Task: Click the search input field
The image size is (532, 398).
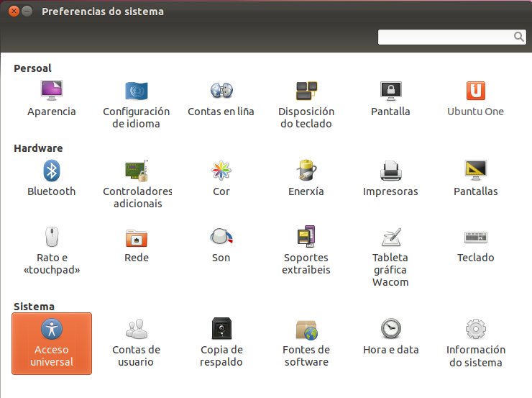Action: click(452, 37)
